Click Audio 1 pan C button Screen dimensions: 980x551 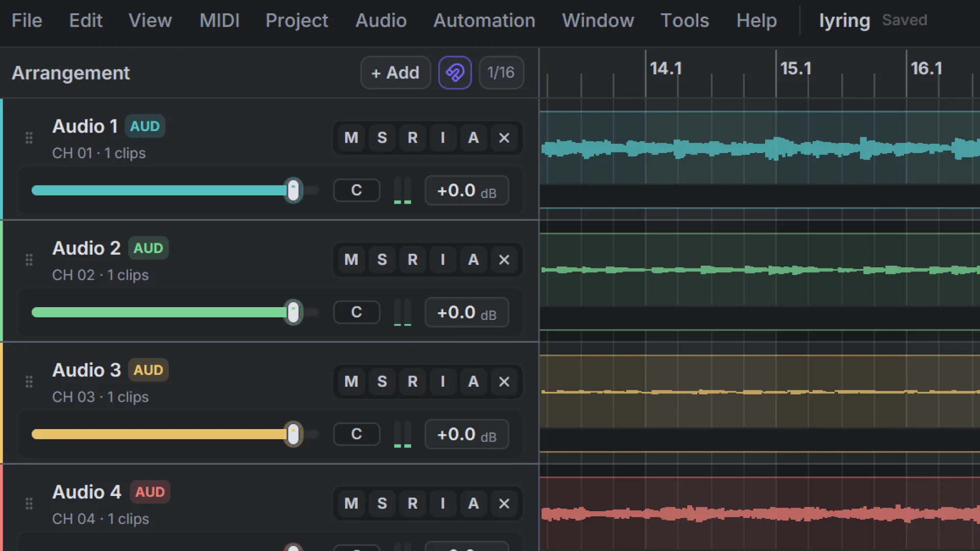(x=356, y=190)
